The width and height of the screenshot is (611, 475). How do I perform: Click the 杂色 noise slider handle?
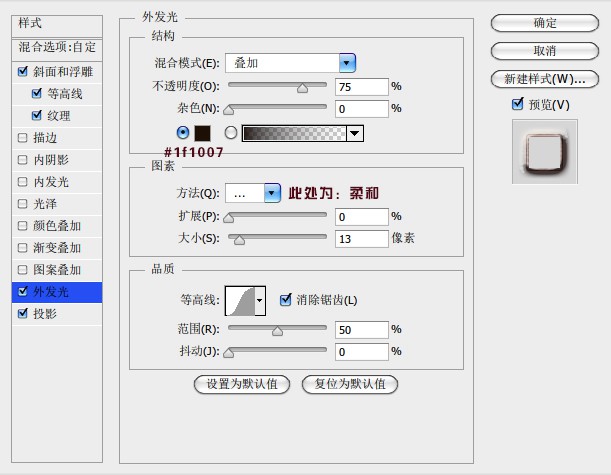(229, 110)
